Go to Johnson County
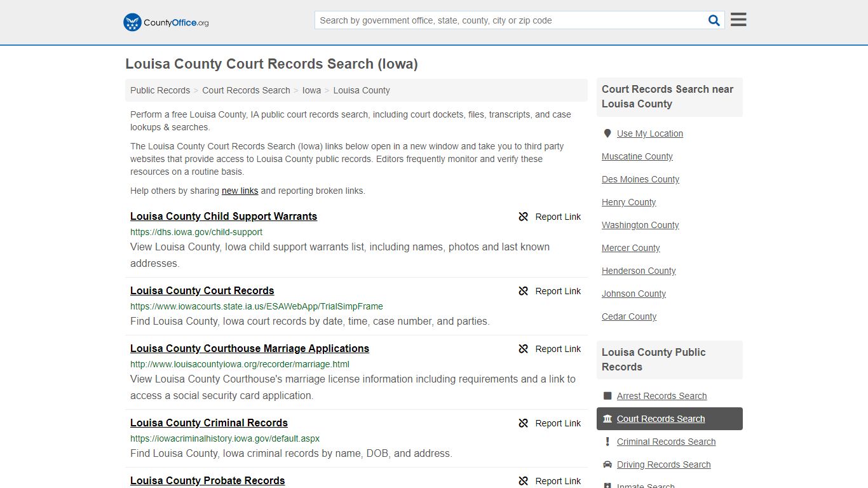 pos(634,294)
